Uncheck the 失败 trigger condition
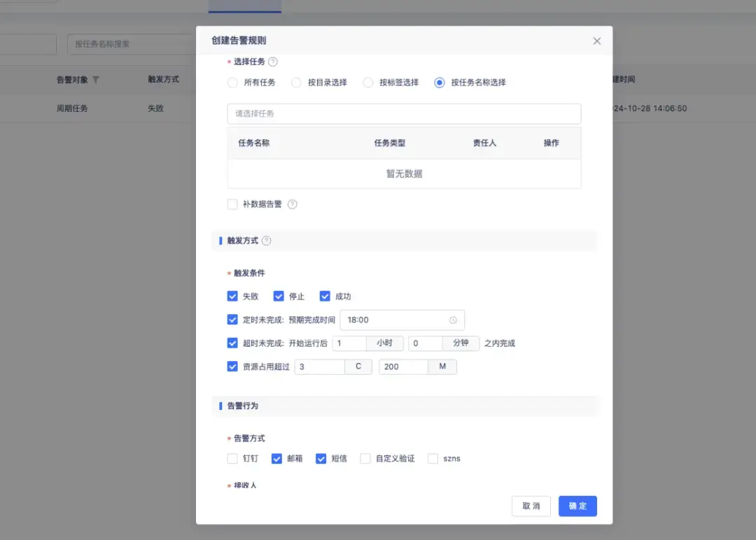Viewport: 756px width, 540px height. [x=232, y=297]
